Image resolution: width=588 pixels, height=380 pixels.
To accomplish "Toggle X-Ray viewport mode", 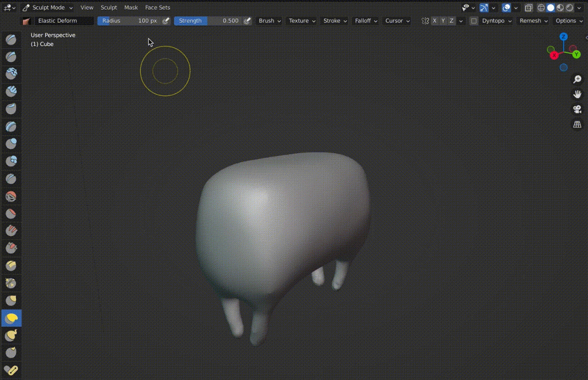I will (529, 7).
